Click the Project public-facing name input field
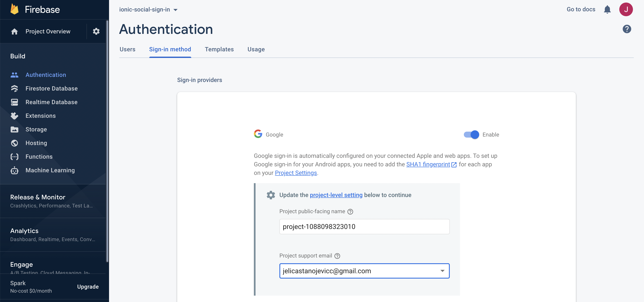The image size is (644, 302). coord(364,227)
